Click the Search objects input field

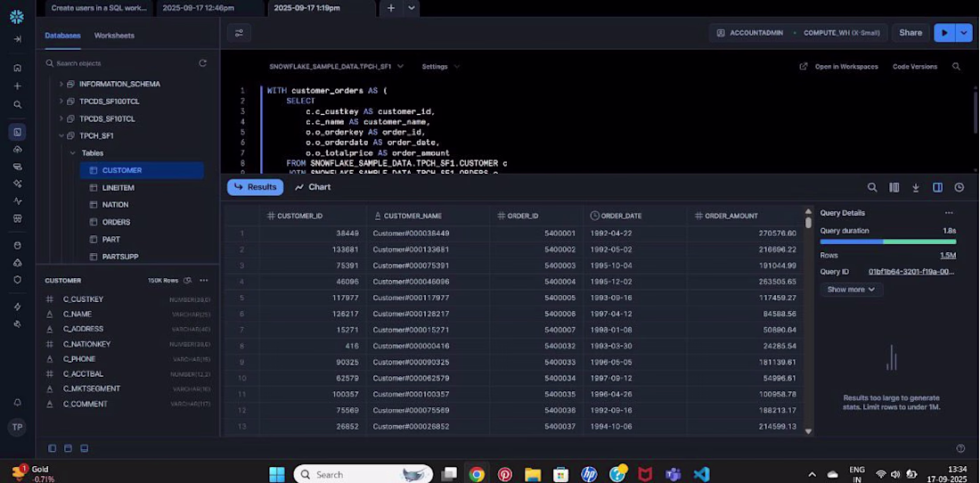118,63
